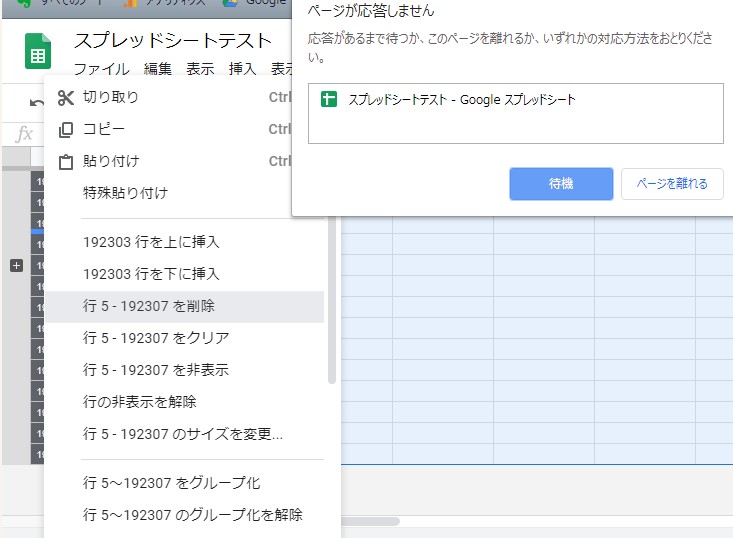Expand the row group plus button
The width and height of the screenshot is (733, 538).
[x=16, y=265]
